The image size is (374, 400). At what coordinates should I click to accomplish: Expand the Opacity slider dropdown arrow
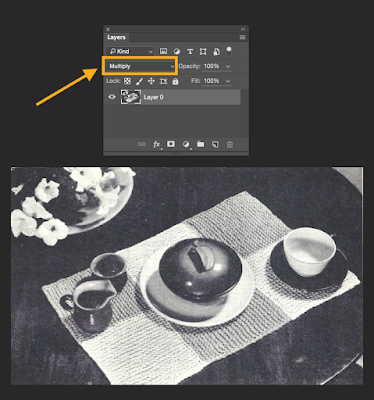(x=228, y=66)
